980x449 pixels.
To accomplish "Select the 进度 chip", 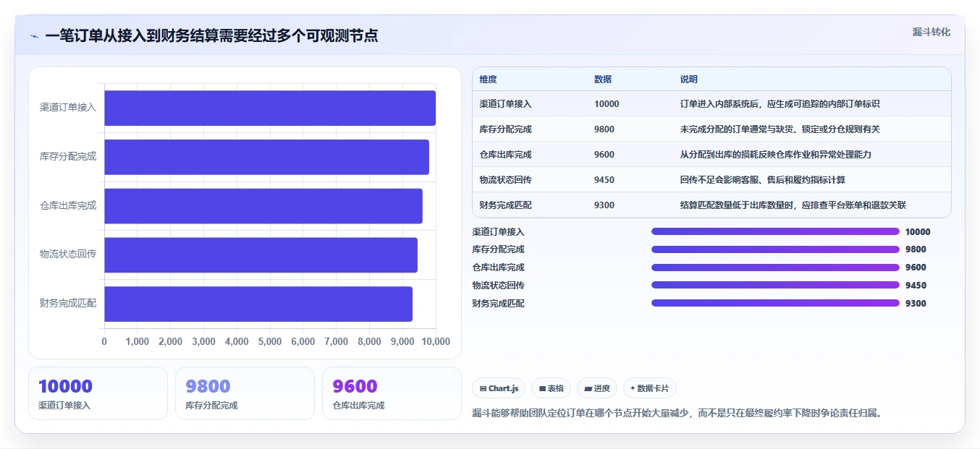I will coord(597,388).
